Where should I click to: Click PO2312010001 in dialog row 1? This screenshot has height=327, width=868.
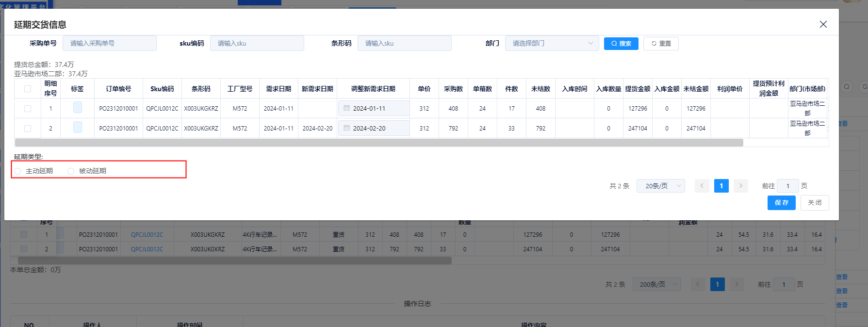click(118, 109)
